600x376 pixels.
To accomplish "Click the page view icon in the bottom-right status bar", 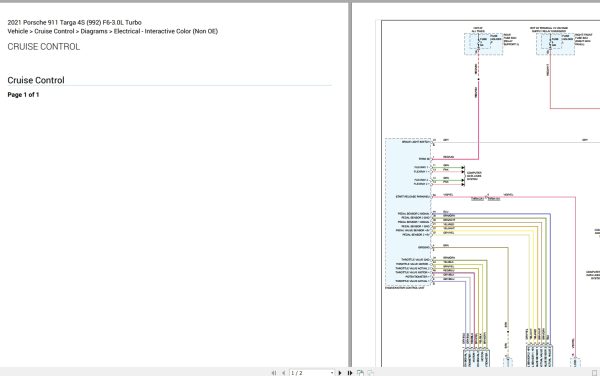I will (x=594, y=373).
